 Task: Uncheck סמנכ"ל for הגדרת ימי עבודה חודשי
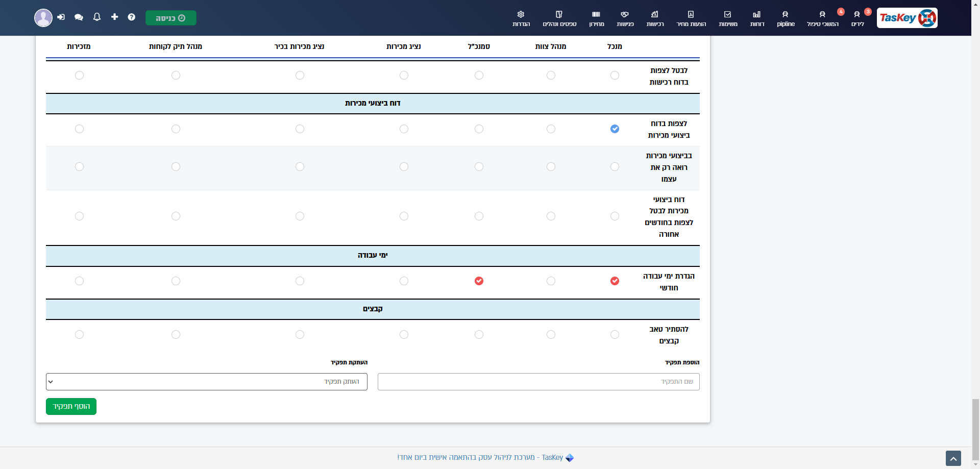click(479, 281)
